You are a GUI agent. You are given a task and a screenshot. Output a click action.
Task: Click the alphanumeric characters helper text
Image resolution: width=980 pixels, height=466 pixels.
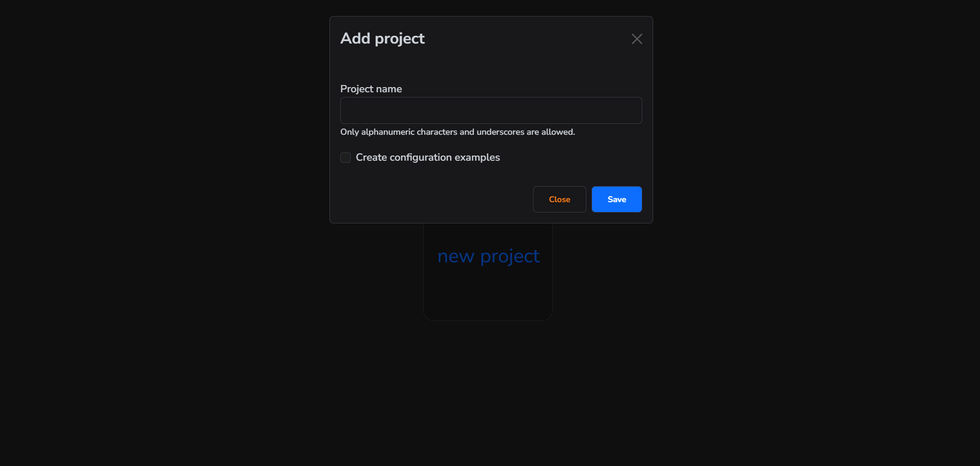(457, 132)
